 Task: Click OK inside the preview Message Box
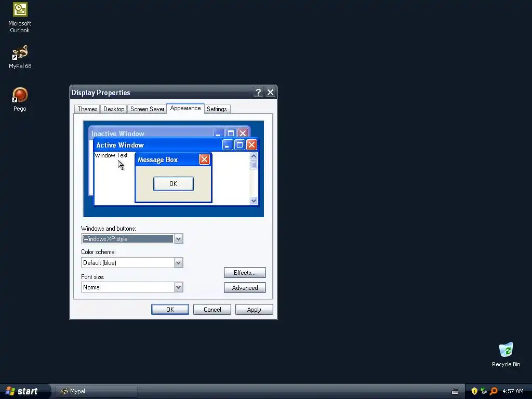click(174, 183)
